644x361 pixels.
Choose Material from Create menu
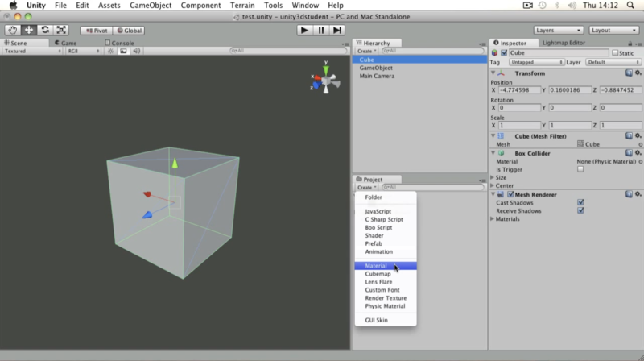386,266
